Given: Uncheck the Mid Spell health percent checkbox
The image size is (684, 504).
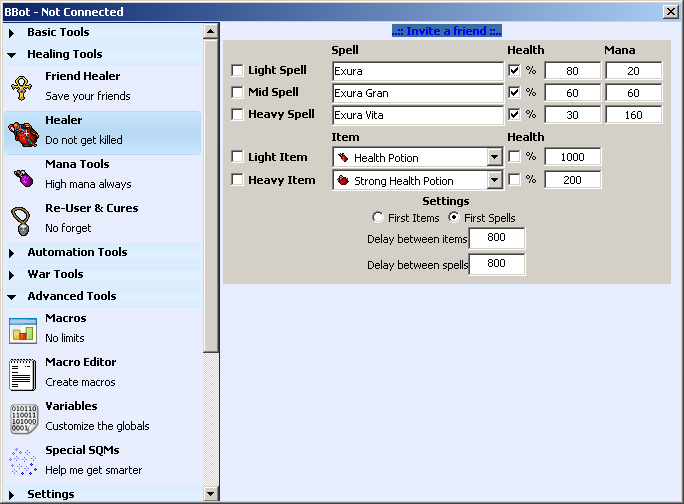Looking at the screenshot, I should pyautogui.click(x=514, y=93).
